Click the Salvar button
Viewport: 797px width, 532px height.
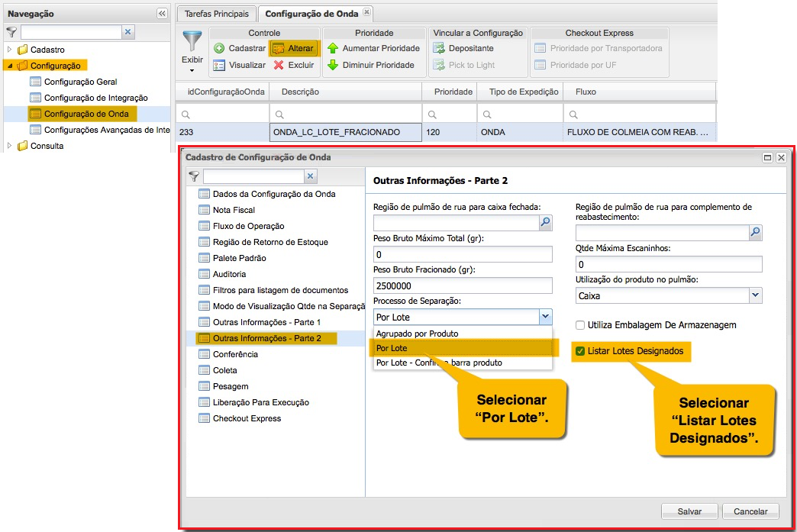coord(689,511)
